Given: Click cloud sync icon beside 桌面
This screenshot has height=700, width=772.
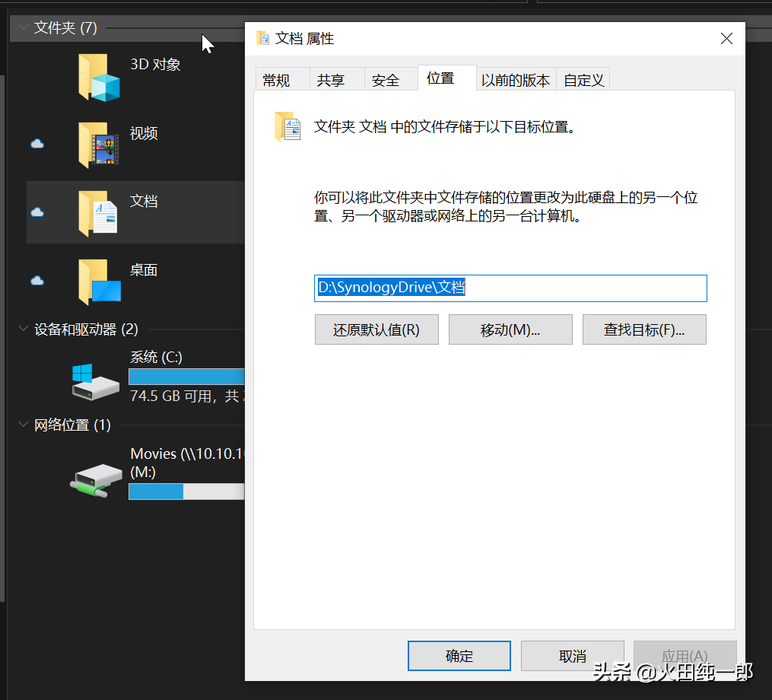Looking at the screenshot, I should tap(37, 281).
